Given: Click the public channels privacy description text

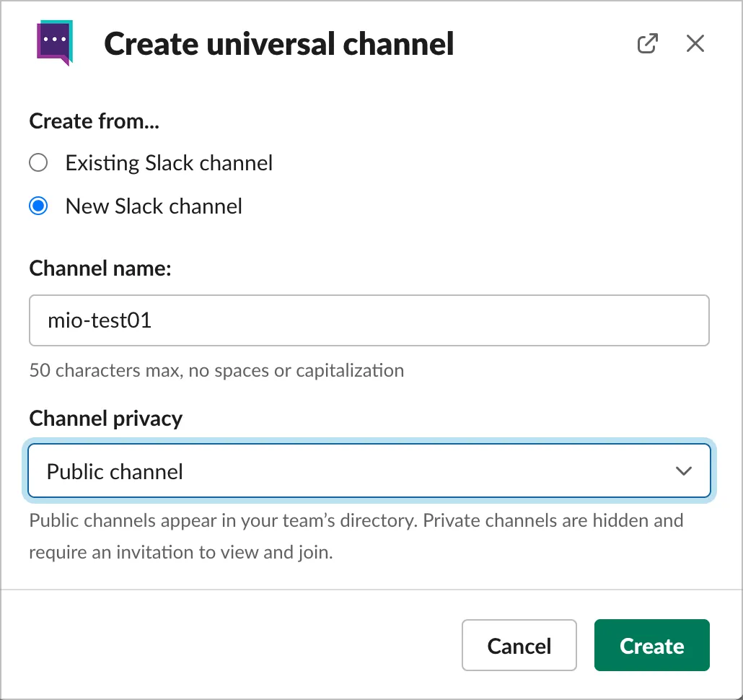Looking at the screenshot, I should [x=356, y=536].
